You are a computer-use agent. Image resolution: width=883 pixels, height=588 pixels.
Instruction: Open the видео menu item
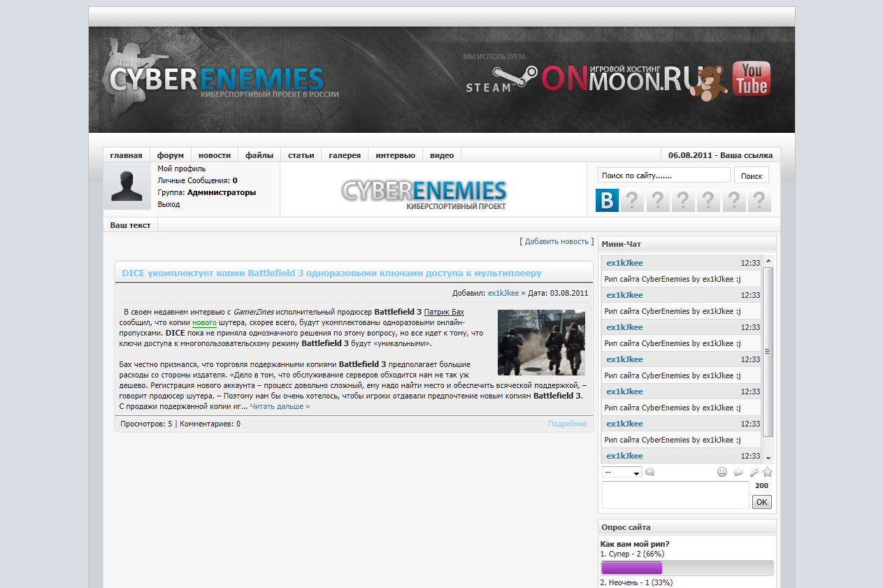[442, 155]
